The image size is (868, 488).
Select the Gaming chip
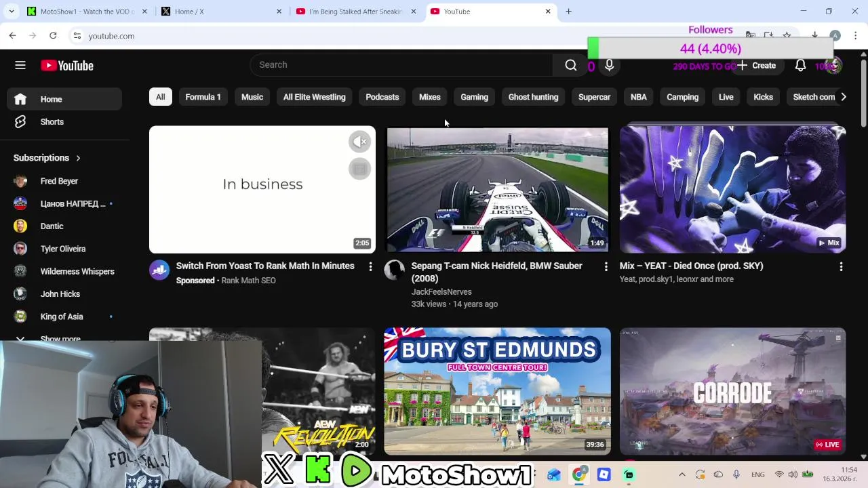pos(475,97)
